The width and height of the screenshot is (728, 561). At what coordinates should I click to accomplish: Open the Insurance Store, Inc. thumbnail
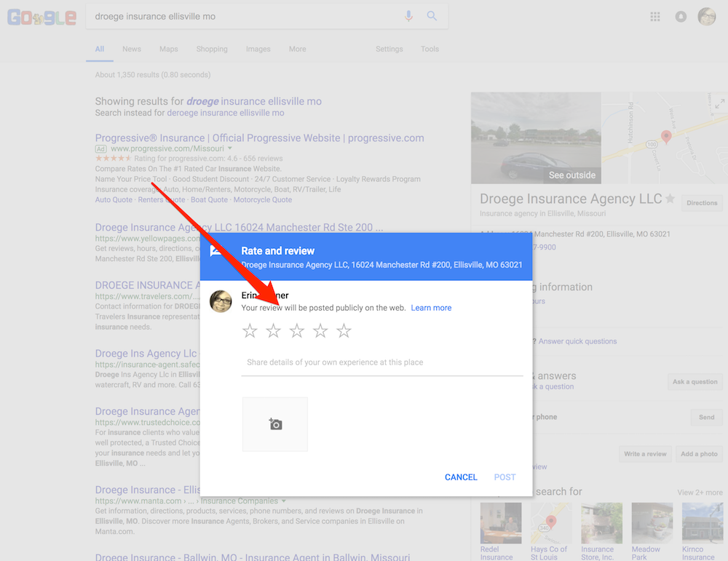(x=602, y=523)
